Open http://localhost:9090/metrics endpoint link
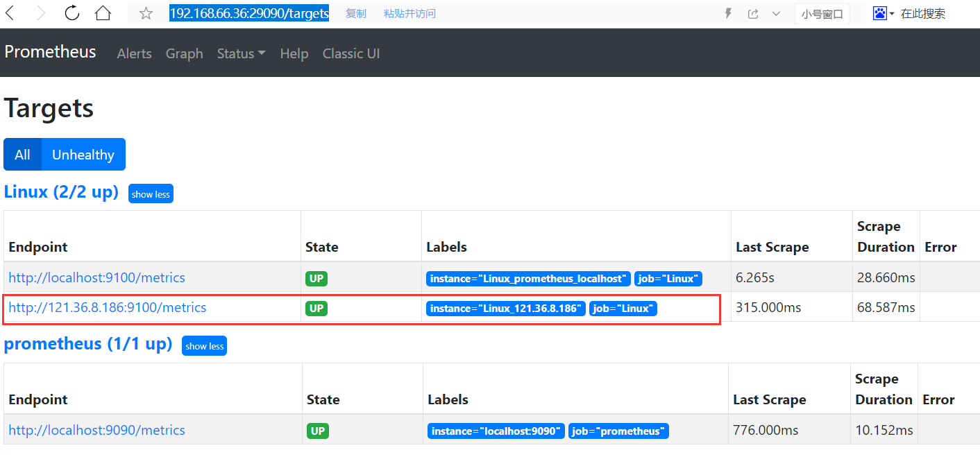This screenshot has height=475, width=980. tap(97, 431)
